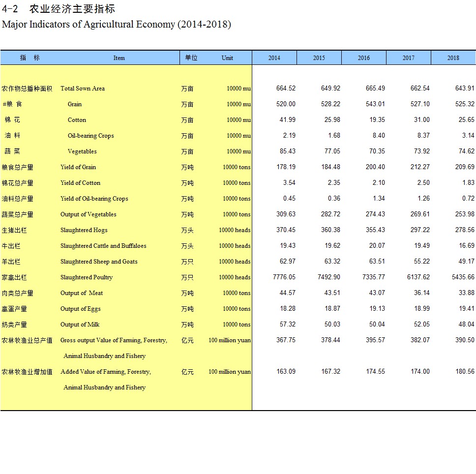Click the 2017 grain yield value 212.27
The image size is (476, 474).
[419, 167]
